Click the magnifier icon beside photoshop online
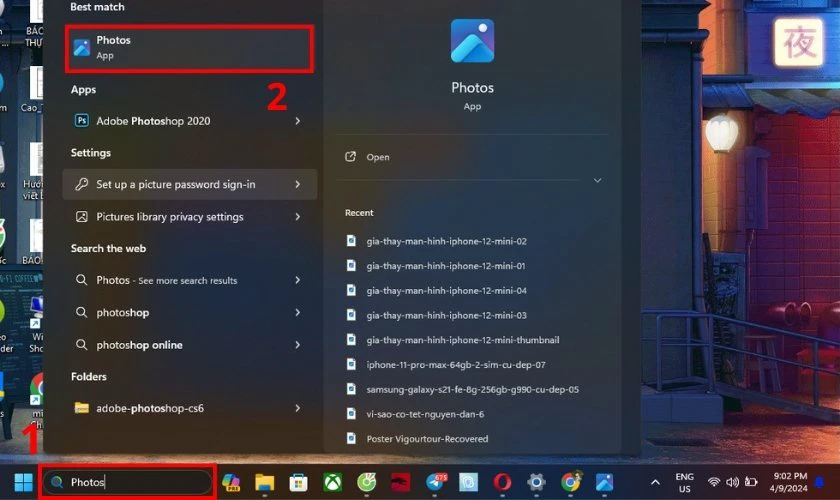Image resolution: width=840 pixels, height=500 pixels. point(81,345)
